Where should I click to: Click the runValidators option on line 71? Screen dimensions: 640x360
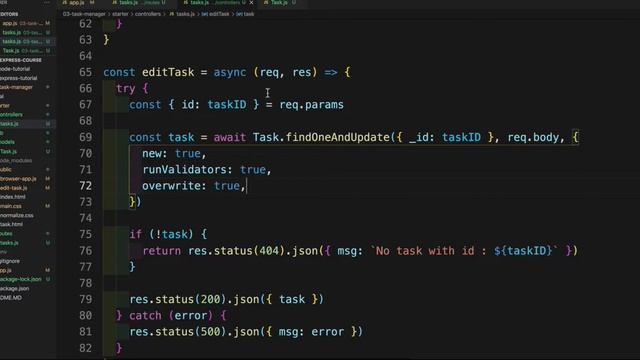[x=184, y=169]
